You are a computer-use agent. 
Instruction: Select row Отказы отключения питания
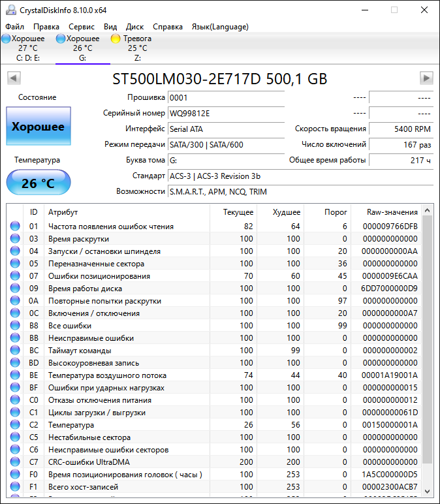coord(214,400)
